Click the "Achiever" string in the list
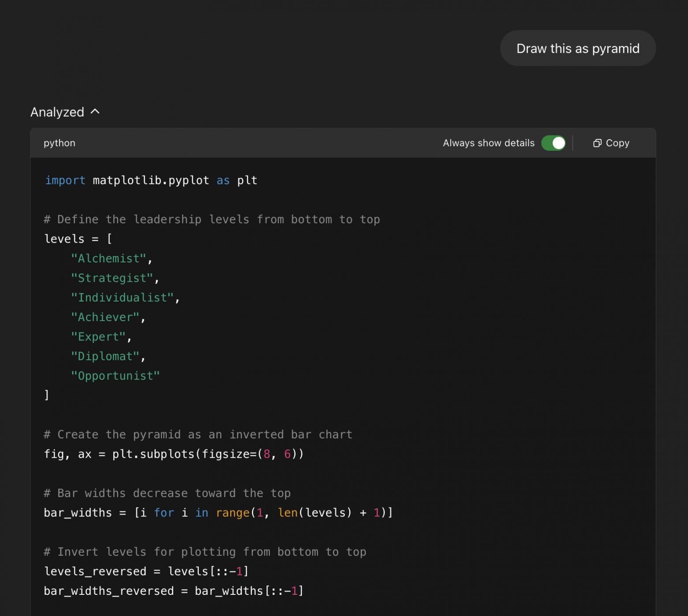The width and height of the screenshot is (688, 616). coord(105,317)
